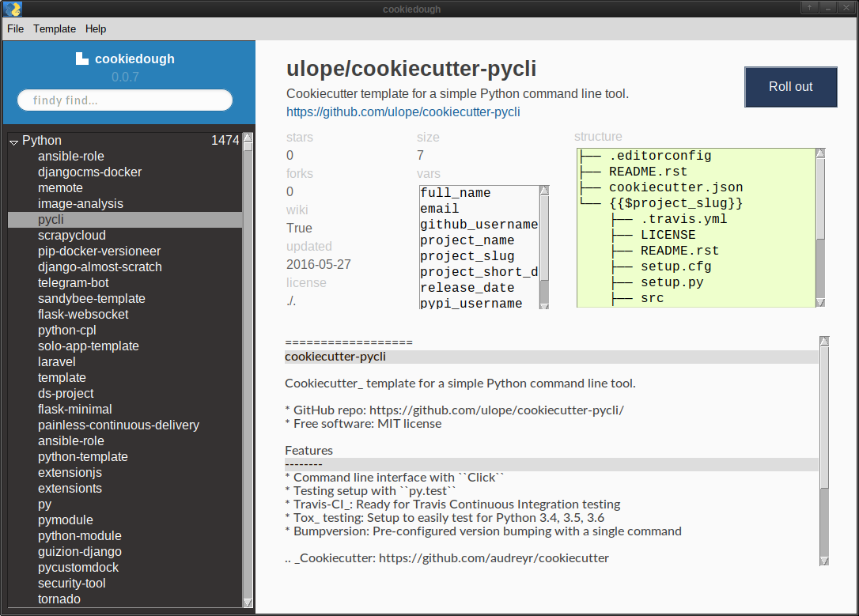Click the down arrow of the template list scrollbar
This screenshot has height=616, width=859.
(248, 603)
